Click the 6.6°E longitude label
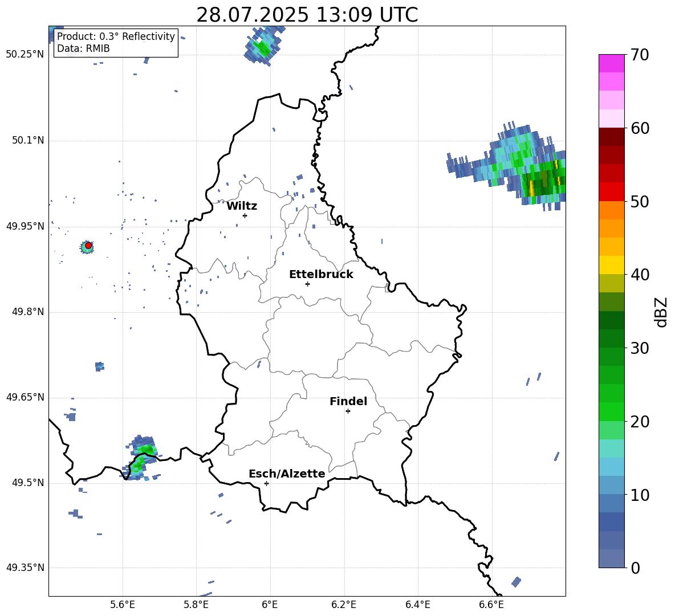675x616 pixels. (x=491, y=605)
